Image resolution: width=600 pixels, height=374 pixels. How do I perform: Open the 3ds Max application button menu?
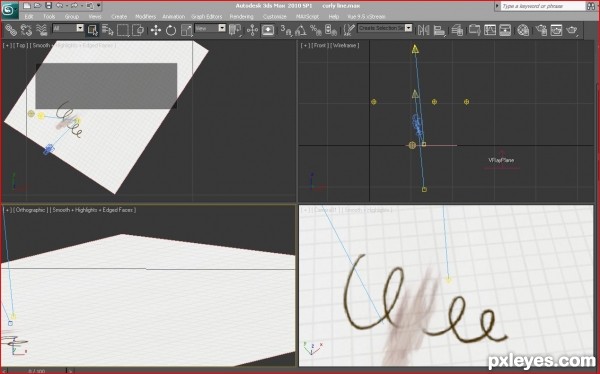tap(10, 10)
